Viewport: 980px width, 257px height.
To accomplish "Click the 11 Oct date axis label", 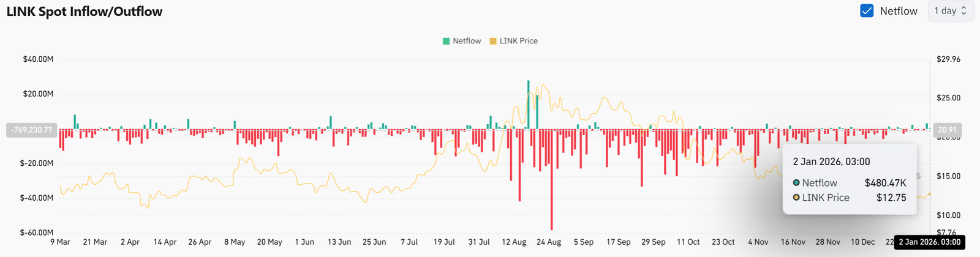I will [688, 242].
